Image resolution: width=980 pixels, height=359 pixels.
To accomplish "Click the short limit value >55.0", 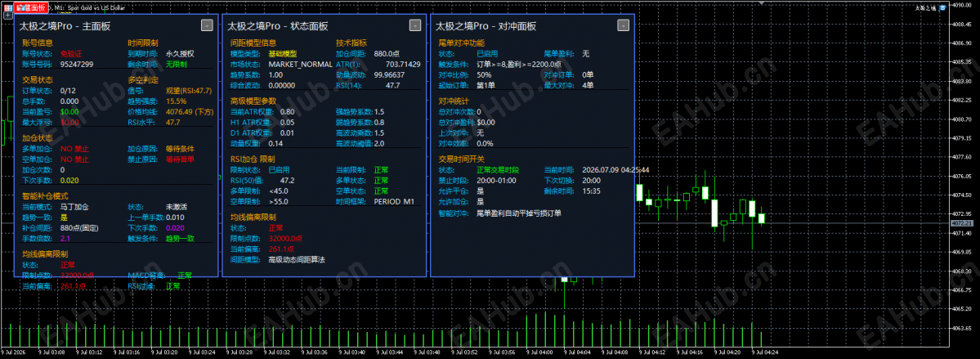I will 278,201.
